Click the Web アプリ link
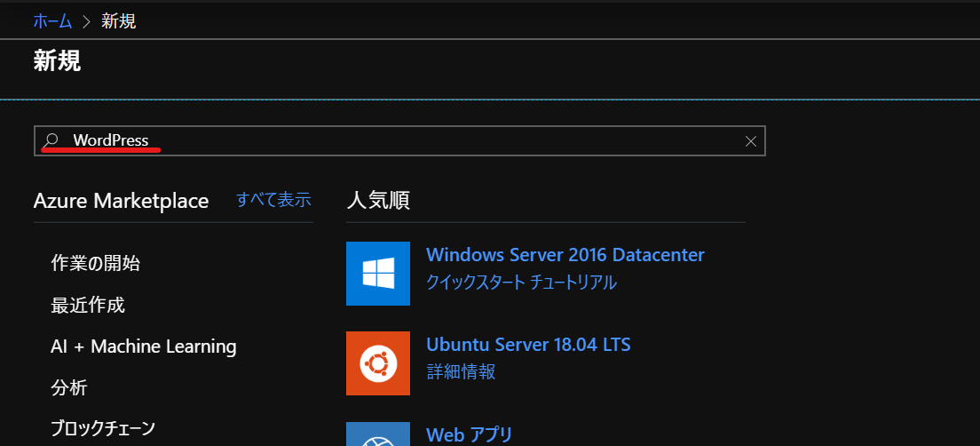 tap(470, 434)
